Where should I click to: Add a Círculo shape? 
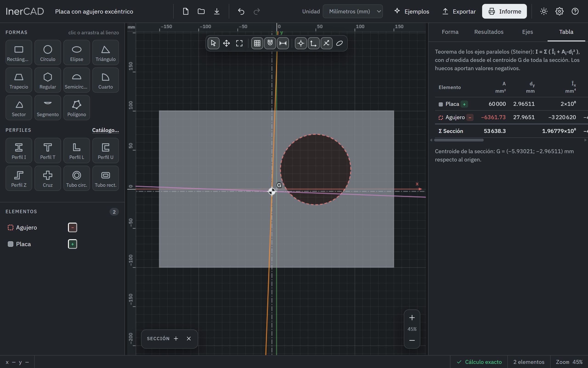pos(48,53)
